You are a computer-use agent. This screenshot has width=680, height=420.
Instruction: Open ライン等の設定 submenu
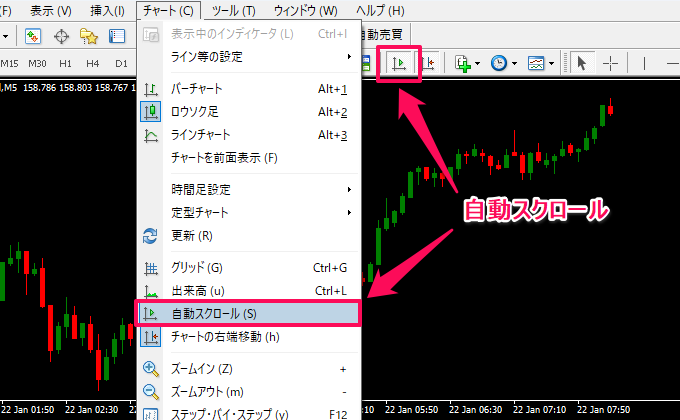(249, 57)
